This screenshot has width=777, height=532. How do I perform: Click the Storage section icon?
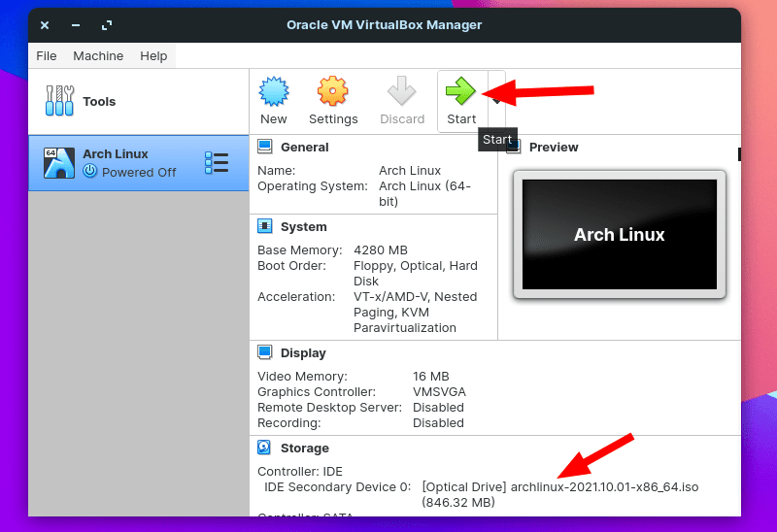click(x=264, y=448)
